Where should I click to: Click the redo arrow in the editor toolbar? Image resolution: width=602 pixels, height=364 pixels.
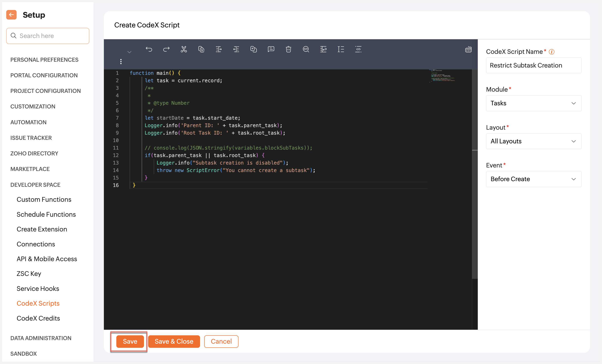click(166, 49)
